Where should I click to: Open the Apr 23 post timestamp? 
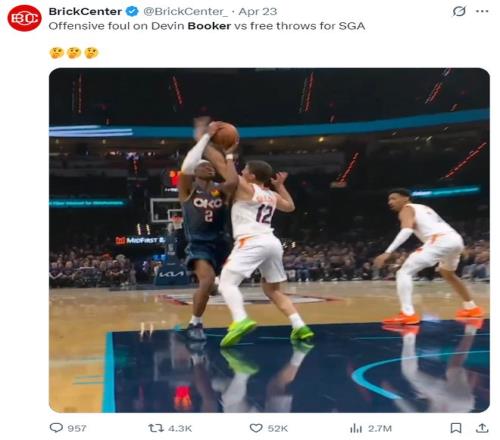258,12
